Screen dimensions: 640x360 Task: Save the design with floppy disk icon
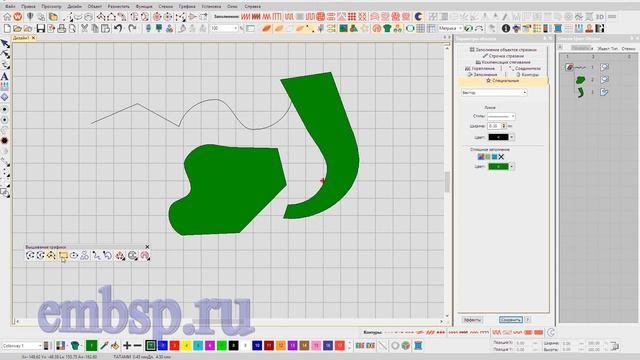tap(40, 28)
